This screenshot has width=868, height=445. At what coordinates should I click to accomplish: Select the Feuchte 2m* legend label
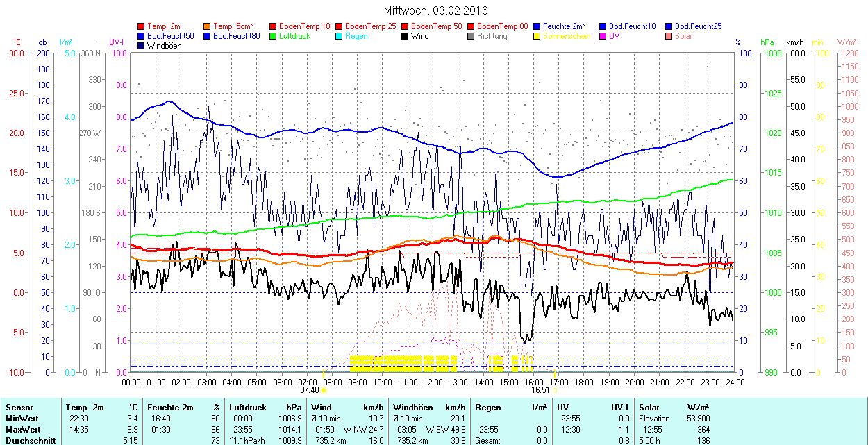tap(565, 26)
